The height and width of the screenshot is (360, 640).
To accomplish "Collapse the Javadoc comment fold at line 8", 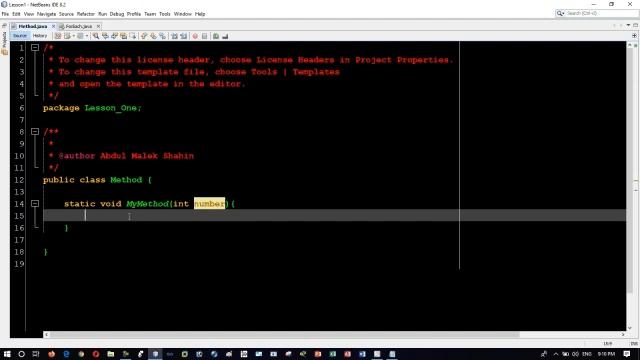I will point(35,131).
